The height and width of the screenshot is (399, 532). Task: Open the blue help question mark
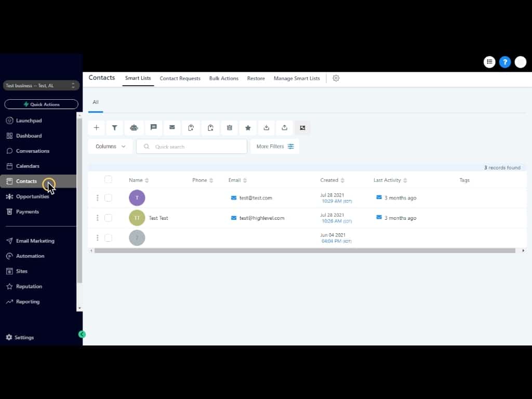[504, 62]
